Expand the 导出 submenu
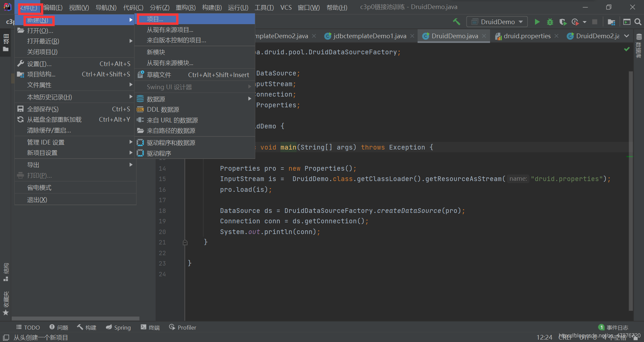The height and width of the screenshot is (342, 644). point(75,165)
